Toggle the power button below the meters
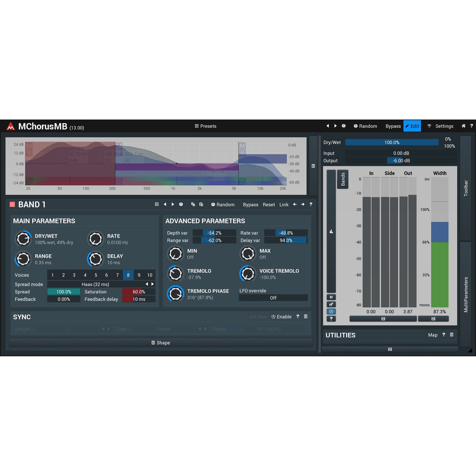The width and height of the screenshot is (476, 476). [331, 311]
